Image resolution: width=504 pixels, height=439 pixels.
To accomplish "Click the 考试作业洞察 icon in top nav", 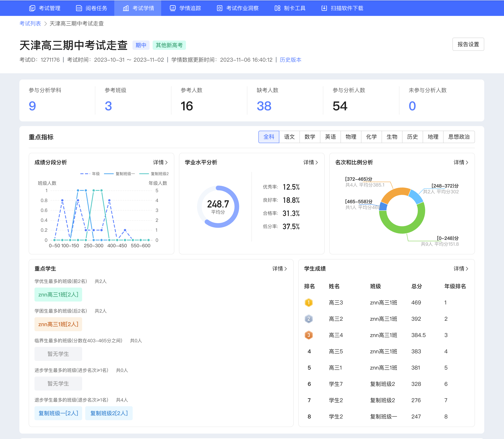I will tap(220, 8).
